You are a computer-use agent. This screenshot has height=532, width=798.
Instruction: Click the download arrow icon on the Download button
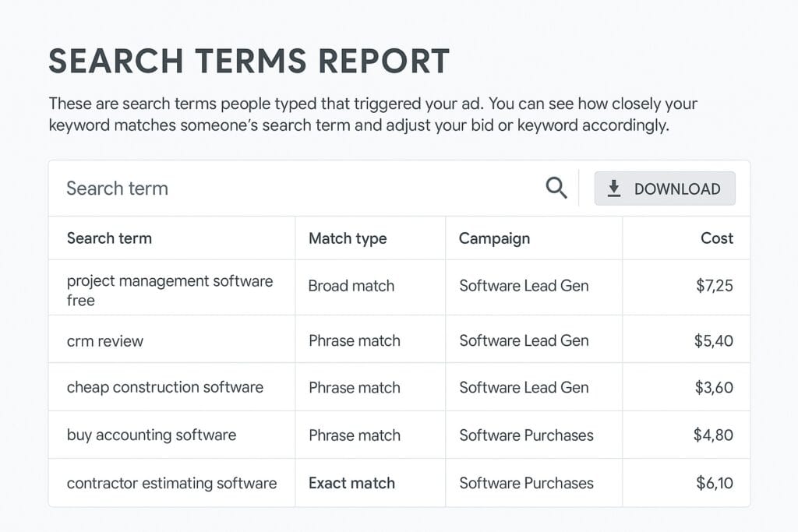614,188
